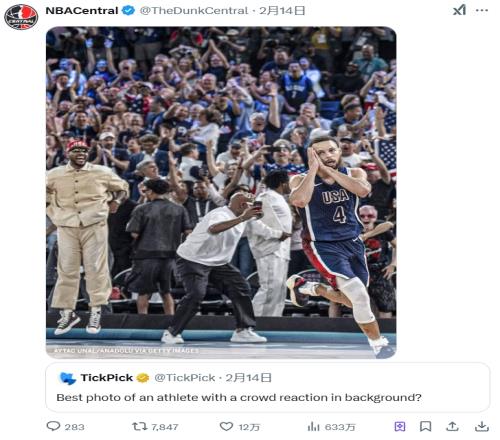Download the image with the download icon
This screenshot has height=440, width=500.
click(x=482, y=426)
